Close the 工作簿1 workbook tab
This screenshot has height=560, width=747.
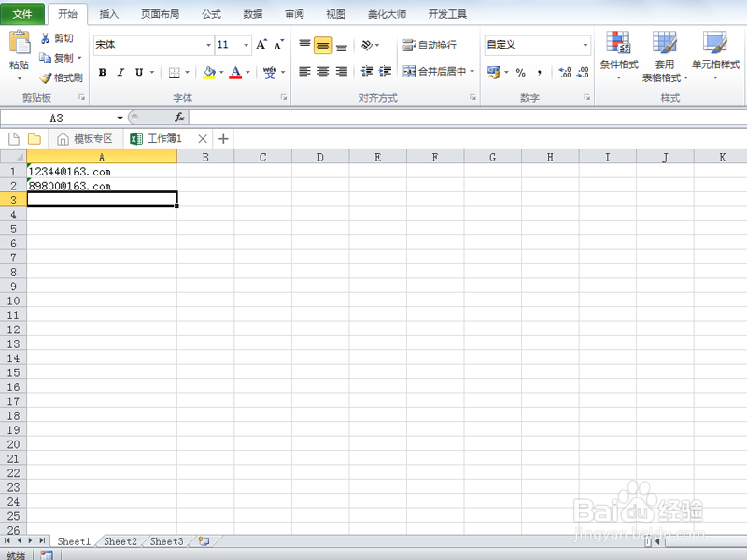click(203, 138)
